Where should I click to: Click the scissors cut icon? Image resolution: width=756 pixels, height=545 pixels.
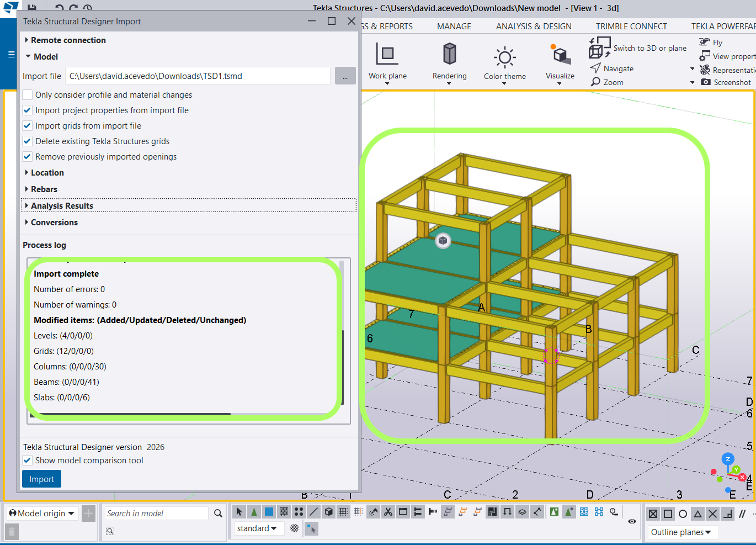click(x=388, y=512)
